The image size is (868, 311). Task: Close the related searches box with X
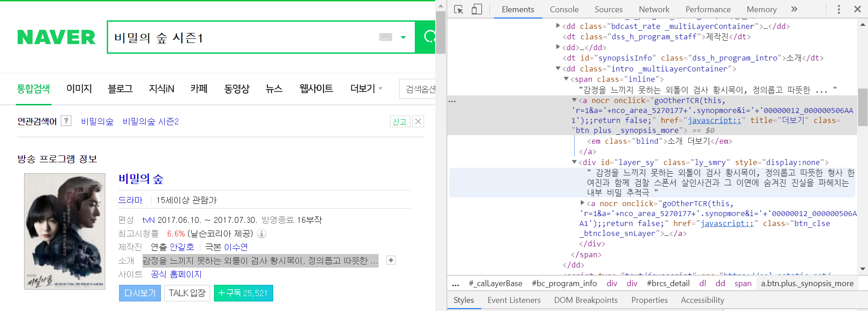pos(418,122)
